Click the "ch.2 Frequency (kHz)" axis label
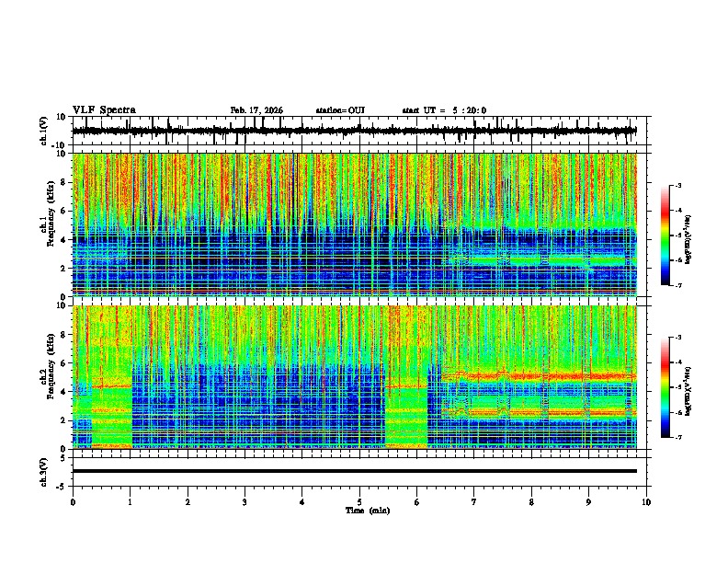Screen dimensions: 728x563 (47, 367)
